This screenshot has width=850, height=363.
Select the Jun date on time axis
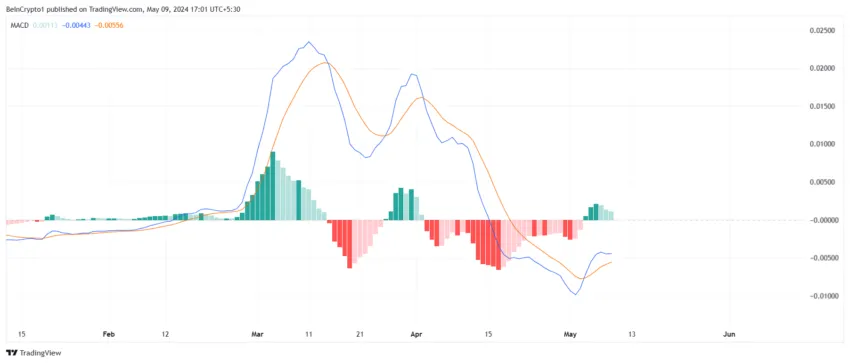[x=729, y=334]
